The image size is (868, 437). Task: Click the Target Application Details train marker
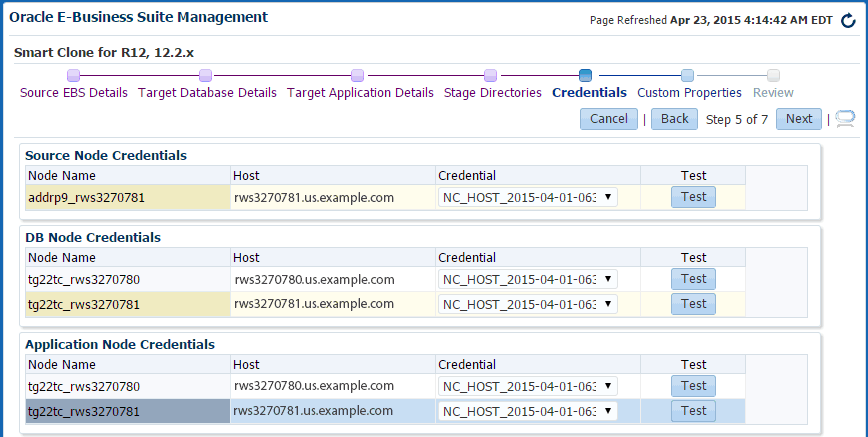[x=358, y=75]
